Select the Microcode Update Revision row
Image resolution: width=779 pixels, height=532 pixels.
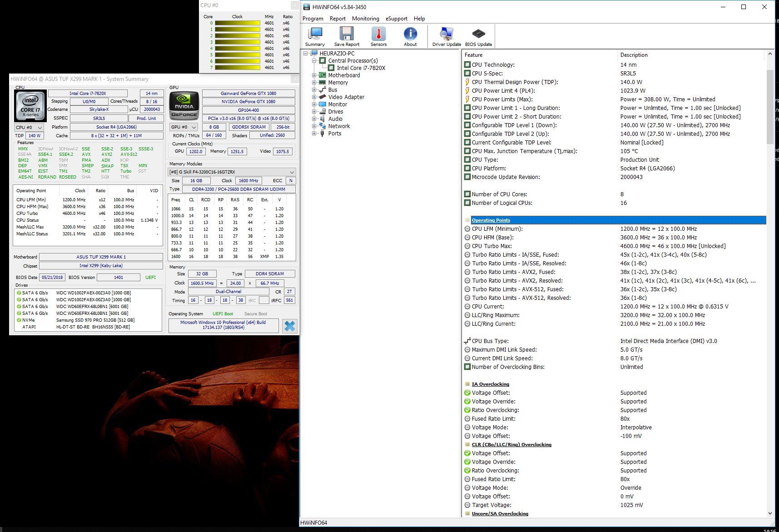tap(614, 177)
